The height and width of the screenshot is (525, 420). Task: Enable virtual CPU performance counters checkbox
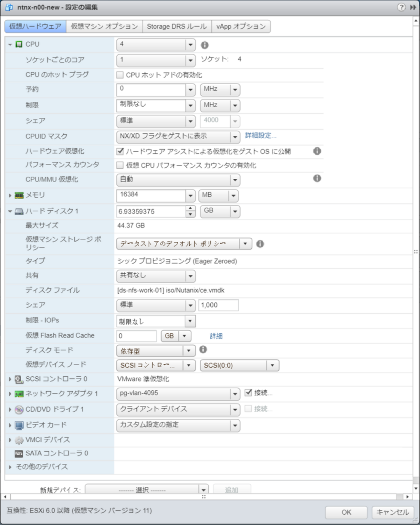(120, 165)
